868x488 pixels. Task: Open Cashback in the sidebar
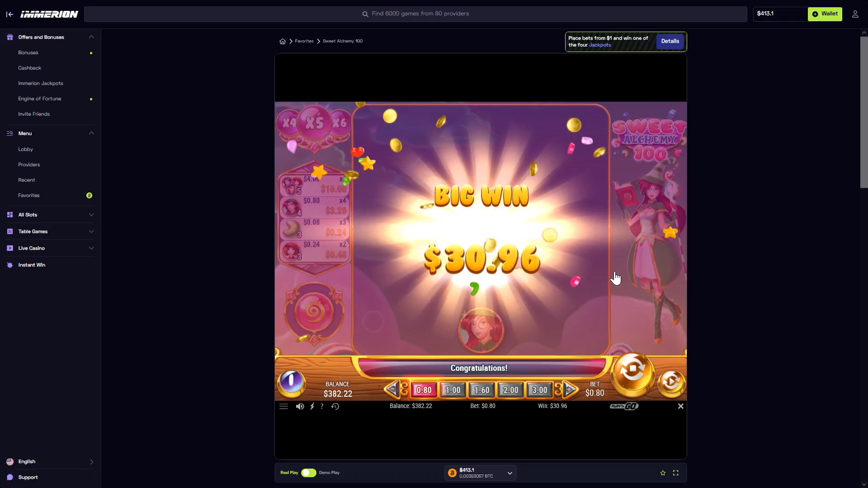[x=29, y=68]
